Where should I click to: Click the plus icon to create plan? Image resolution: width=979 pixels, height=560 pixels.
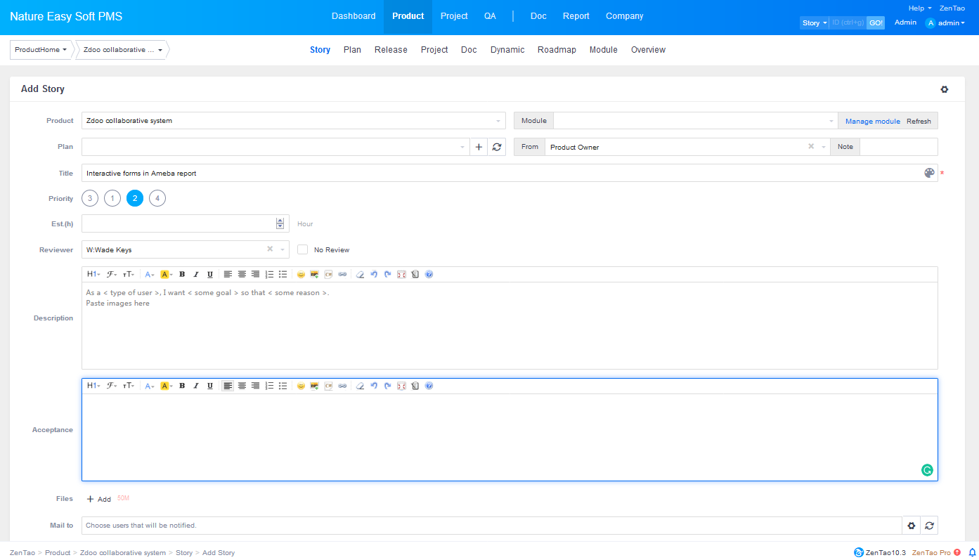479,147
